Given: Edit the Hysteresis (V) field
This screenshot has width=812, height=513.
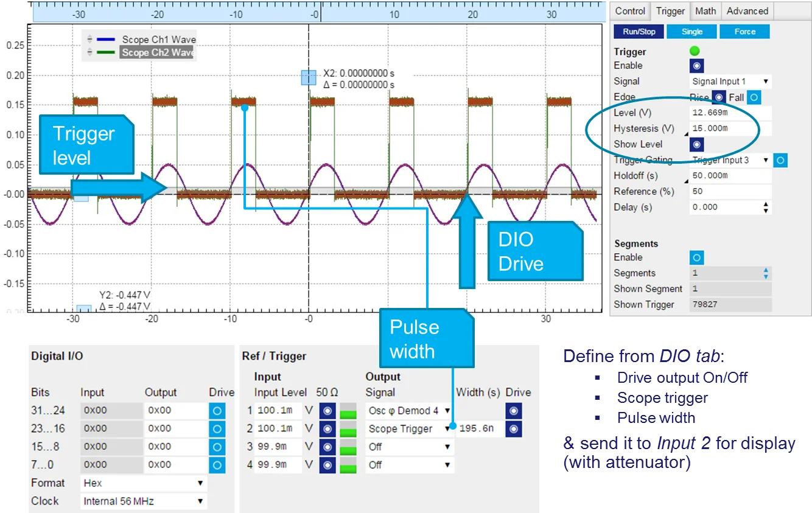Looking at the screenshot, I should pyautogui.click(x=730, y=128).
